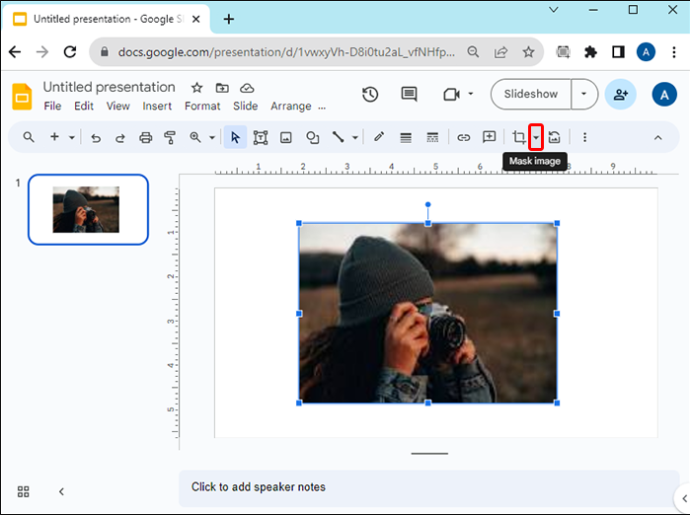Click the Insert image toolbar icon
The width and height of the screenshot is (690, 515).
click(286, 137)
